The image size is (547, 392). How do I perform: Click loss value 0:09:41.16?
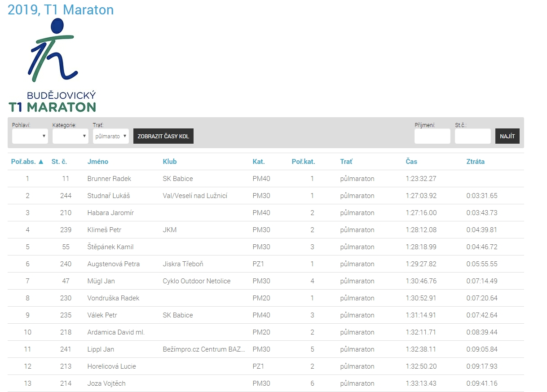pyautogui.click(x=482, y=383)
